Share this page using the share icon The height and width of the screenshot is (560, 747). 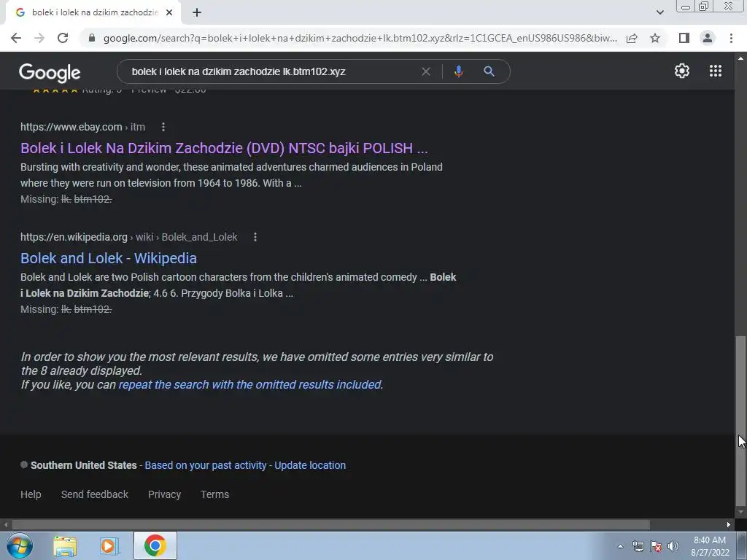tap(632, 38)
